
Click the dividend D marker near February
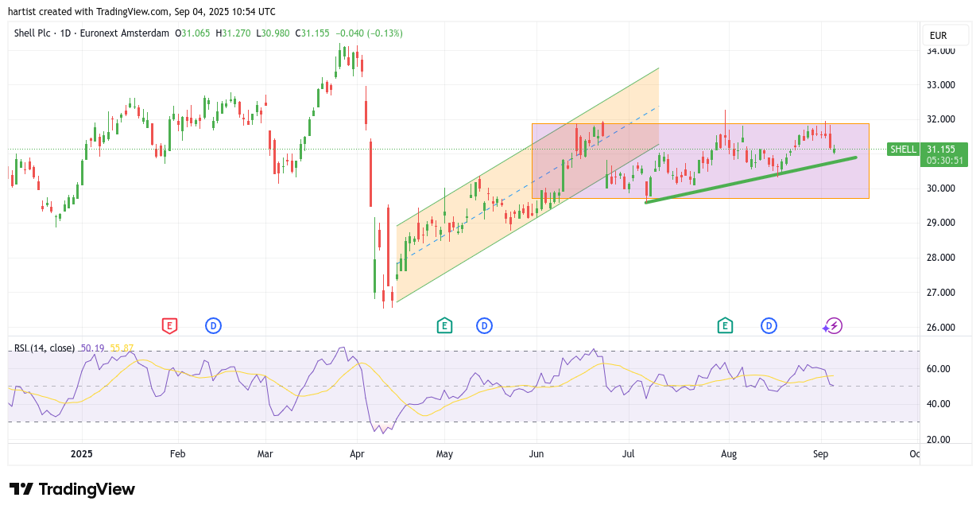(213, 325)
